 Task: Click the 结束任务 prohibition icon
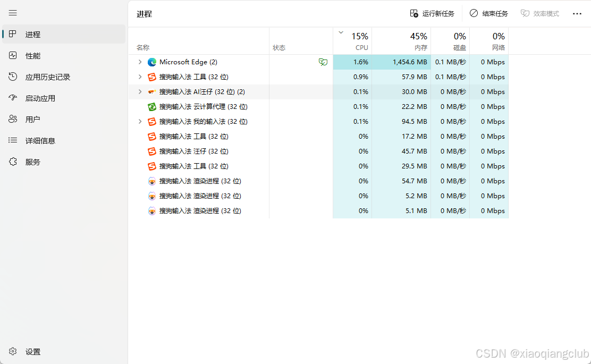pyautogui.click(x=474, y=13)
